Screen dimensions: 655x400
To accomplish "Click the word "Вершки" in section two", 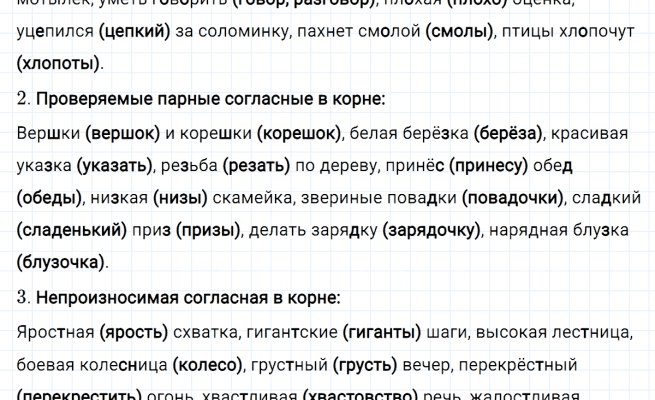I will pyautogui.click(x=49, y=131).
